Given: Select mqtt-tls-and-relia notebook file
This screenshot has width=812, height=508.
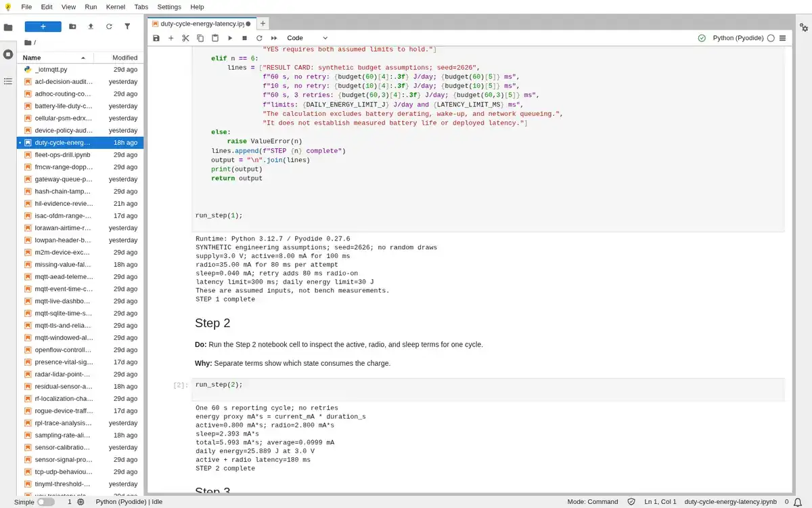Looking at the screenshot, I should (79, 326).
